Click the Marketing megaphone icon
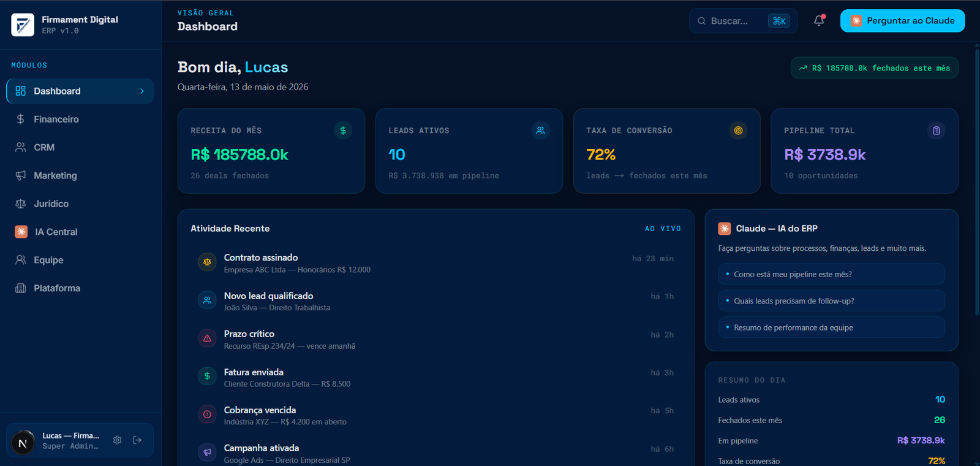The width and height of the screenshot is (980, 466). click(x=21, y=175)
